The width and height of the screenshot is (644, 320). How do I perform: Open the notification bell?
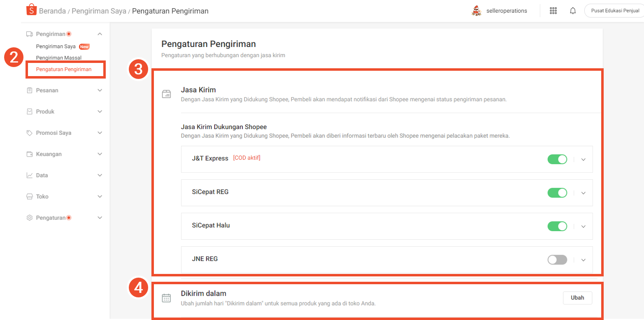pos(573,11)
